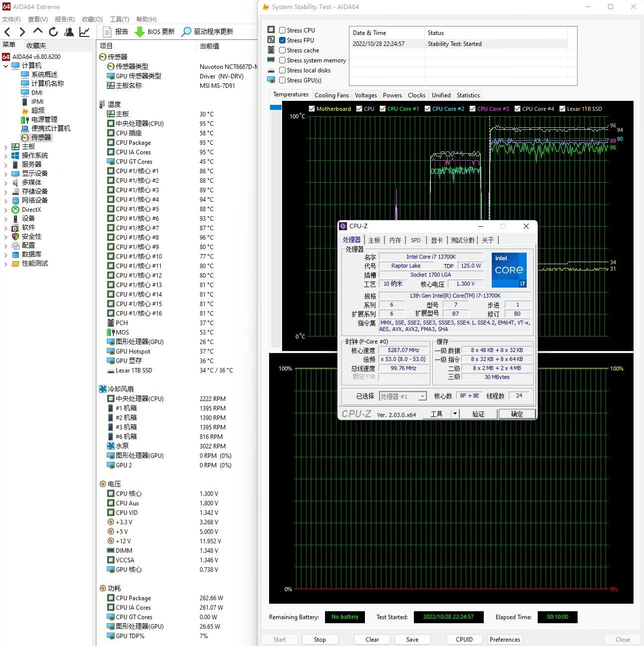This screenshot has width=644, height=646.
Task: Select 传感器 in the sidebar tree
Action: (x=41, y=137)
